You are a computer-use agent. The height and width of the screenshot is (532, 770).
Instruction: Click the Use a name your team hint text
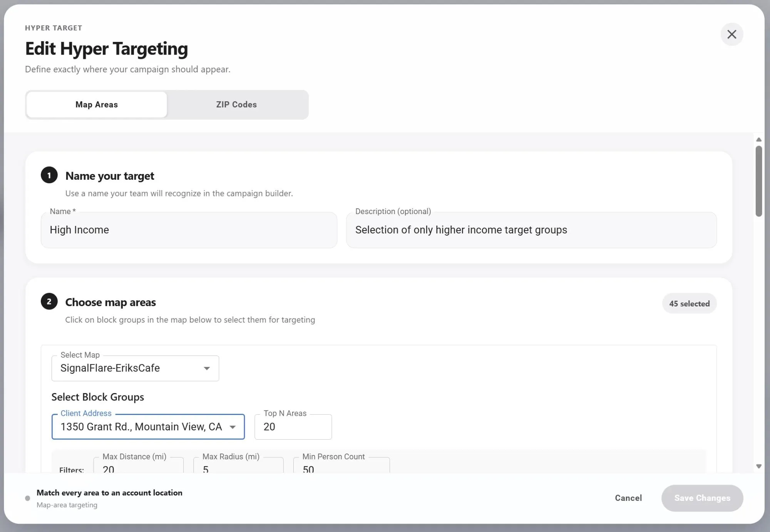point(179,194)
